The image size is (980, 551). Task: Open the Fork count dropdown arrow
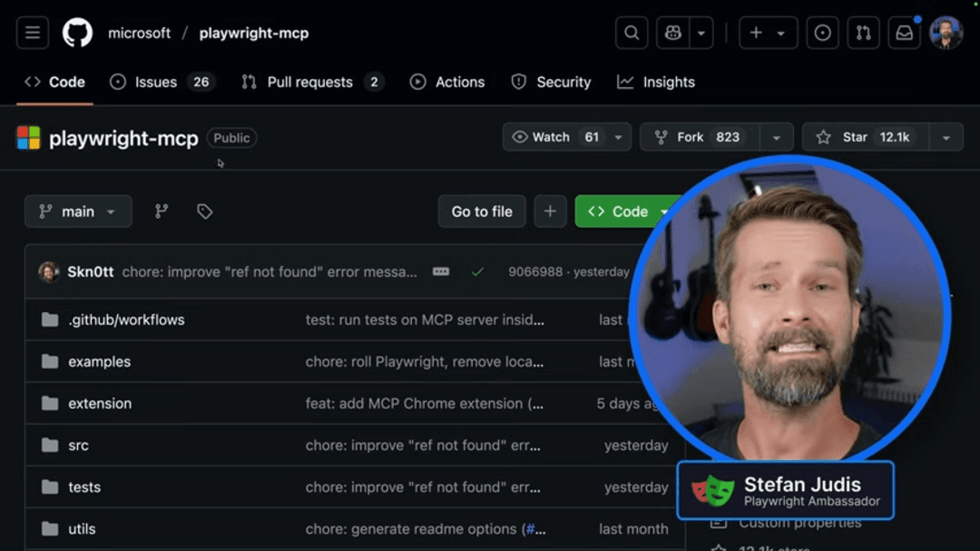pyautogui.click(x=777, y=137)
